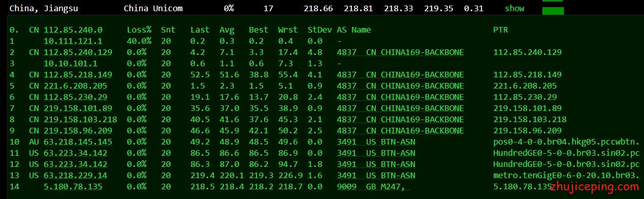The width and height of the screenshot is (644, 199).
Task: Click the 'Best' column header
Action: 259,30
